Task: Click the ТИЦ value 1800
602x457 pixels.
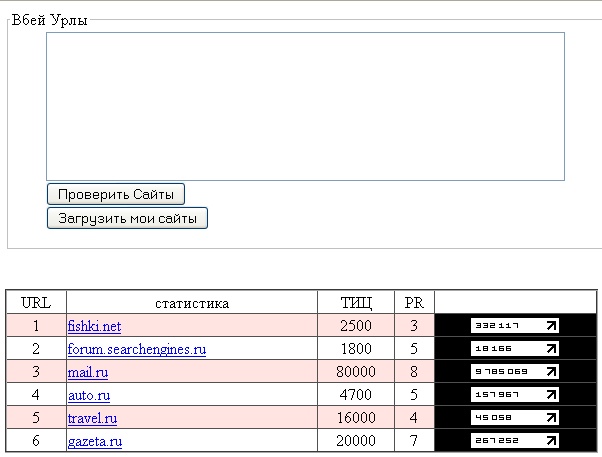Action: tap(356, 349)
